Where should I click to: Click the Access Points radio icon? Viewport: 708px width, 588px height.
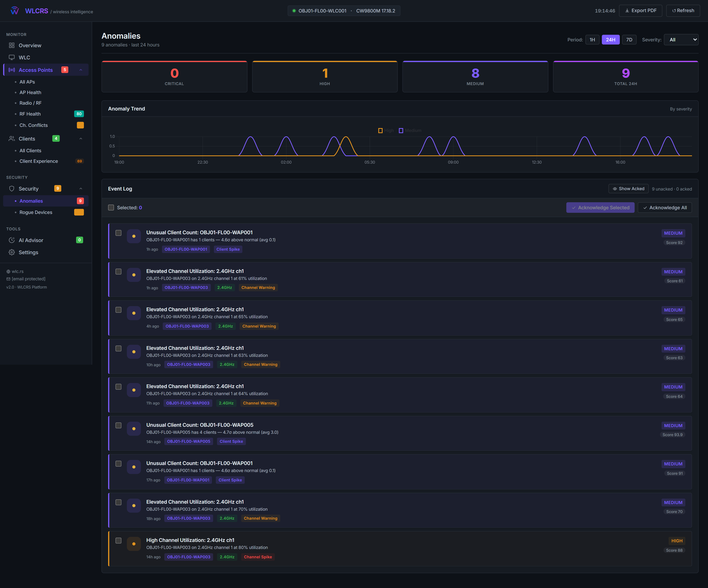click(12, 70)
